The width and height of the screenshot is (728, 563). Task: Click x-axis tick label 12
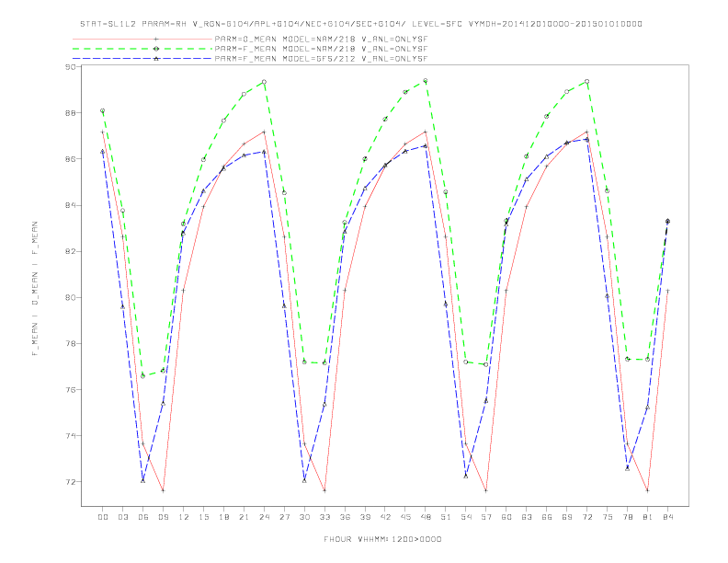coord(184,517)
